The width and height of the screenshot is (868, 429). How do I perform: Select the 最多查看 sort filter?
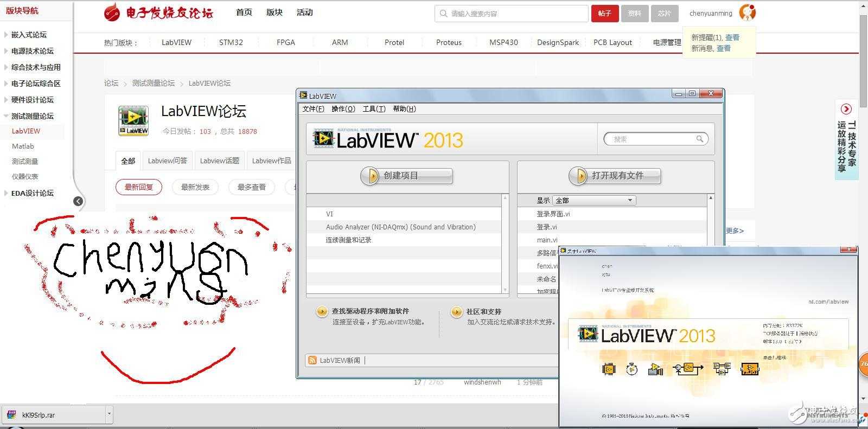coord(252,187)
